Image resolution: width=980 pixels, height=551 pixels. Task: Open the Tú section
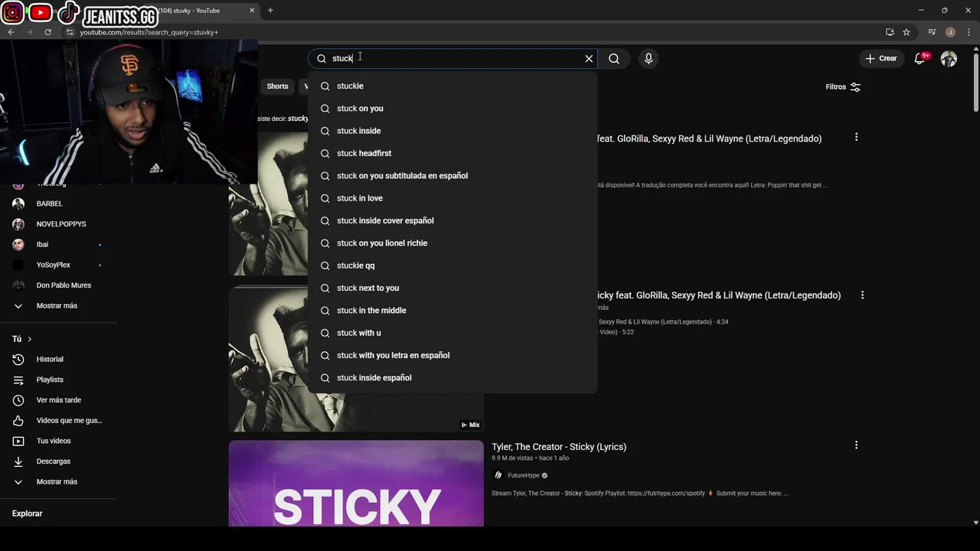(x=22, y=339)
